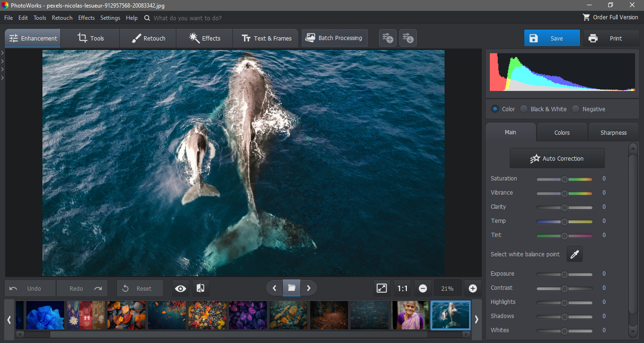Set zoom to 1:1 actual size
Screen dimensions: 644x343
402,288
